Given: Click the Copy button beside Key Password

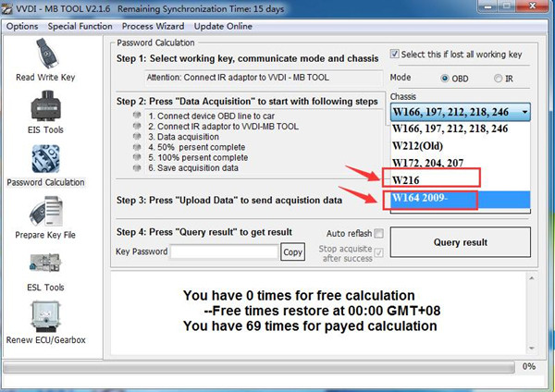Looking at the screenshot, I should tap(292, 251).
